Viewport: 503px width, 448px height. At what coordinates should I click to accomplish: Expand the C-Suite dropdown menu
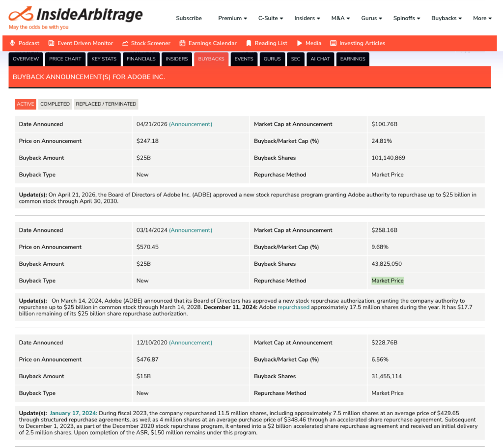point(271,18)
